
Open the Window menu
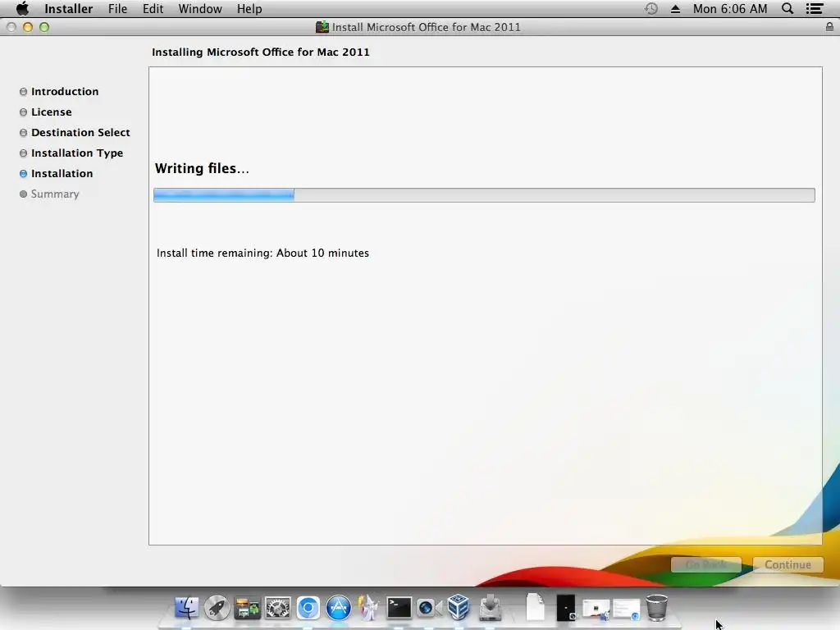tap(200, 8)
